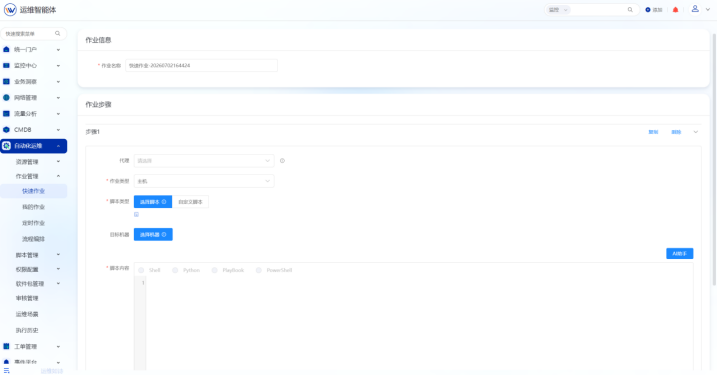Click the 监控中心 icon in sidebar
Image resolution: width=718 pixels, height=375 pixels.
pos(6,65)
